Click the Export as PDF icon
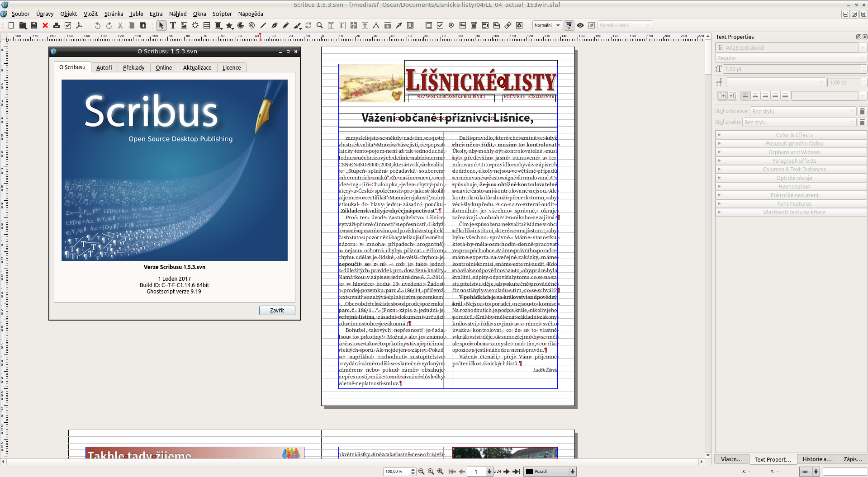This screenshot has height=477, width=868. [79, 26]
